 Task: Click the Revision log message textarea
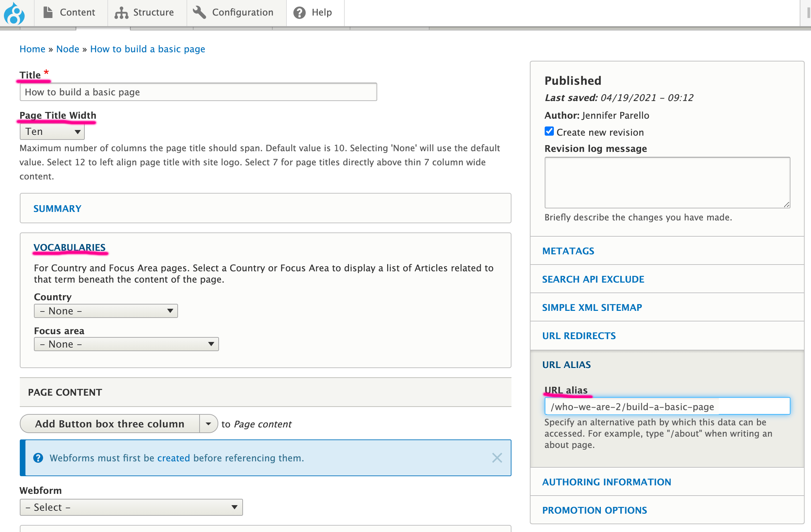point(667,183)
